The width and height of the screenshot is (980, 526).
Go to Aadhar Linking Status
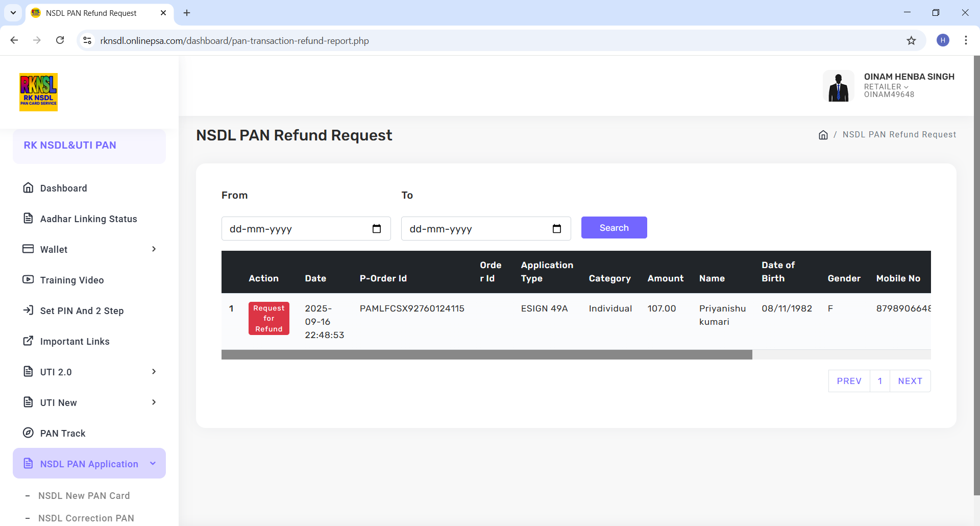[x=88, y=219]
